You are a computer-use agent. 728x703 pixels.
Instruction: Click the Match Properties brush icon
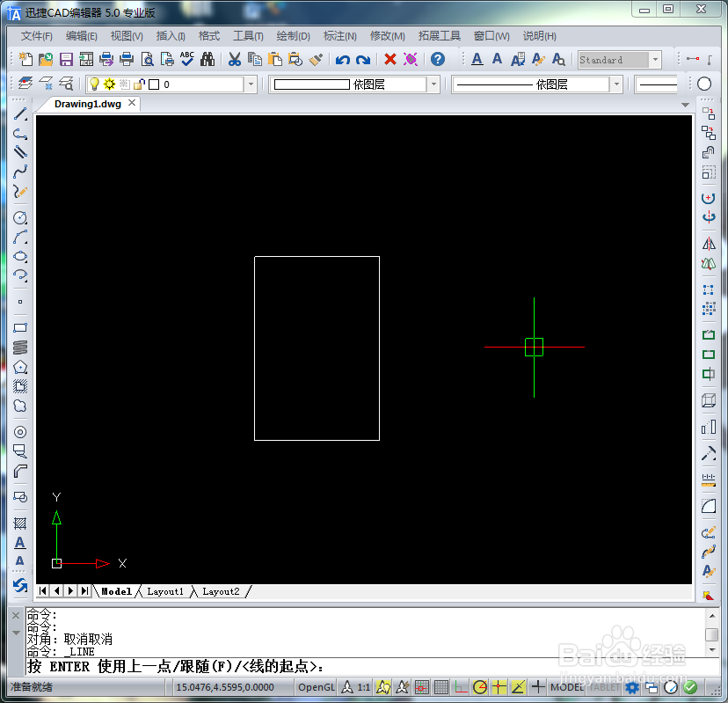pos(316,59)
